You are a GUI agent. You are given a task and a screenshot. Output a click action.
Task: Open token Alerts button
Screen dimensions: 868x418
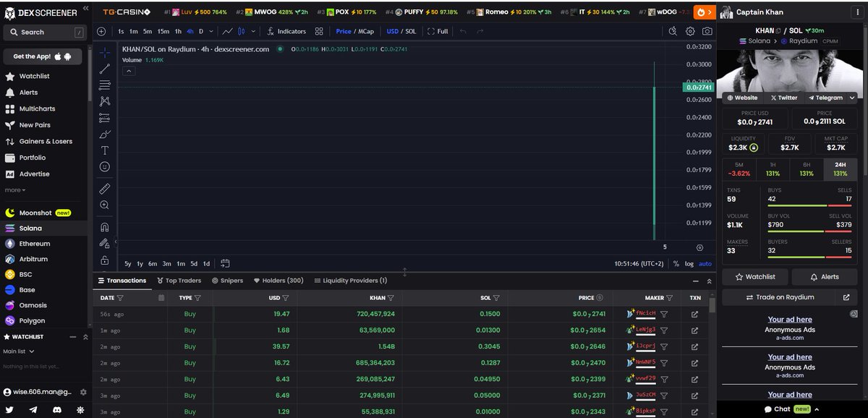pyautogui.click(x=825, y=277)
